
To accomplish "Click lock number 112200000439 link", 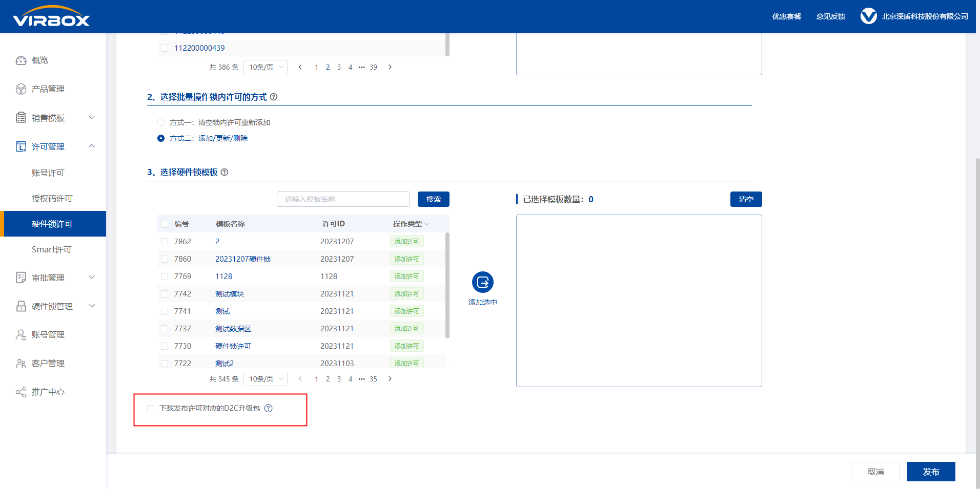I will coord(199,48).
